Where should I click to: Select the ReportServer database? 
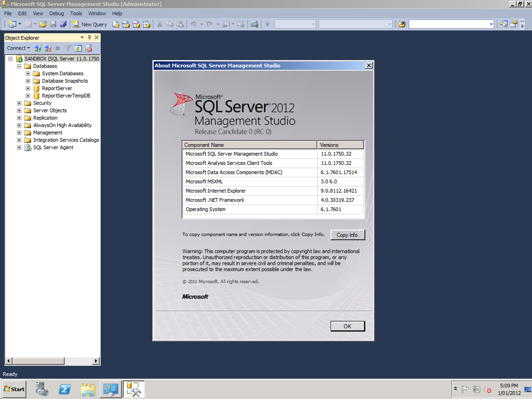57,88
